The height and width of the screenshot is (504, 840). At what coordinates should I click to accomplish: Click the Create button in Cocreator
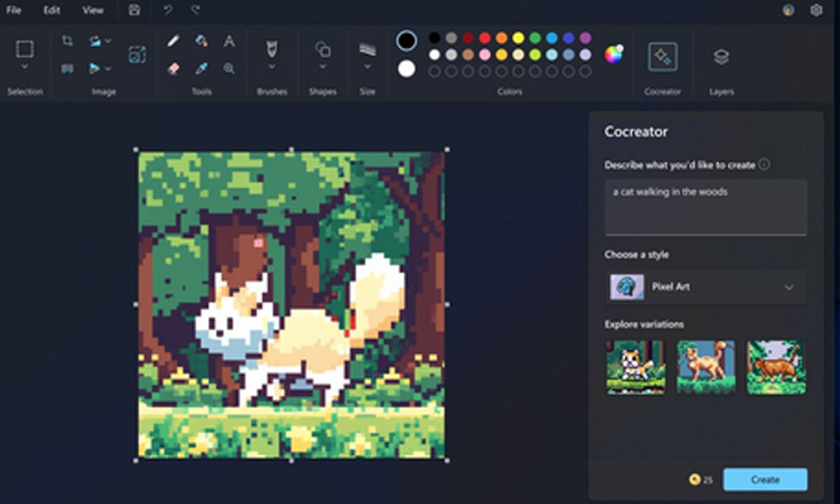(765, 479)
